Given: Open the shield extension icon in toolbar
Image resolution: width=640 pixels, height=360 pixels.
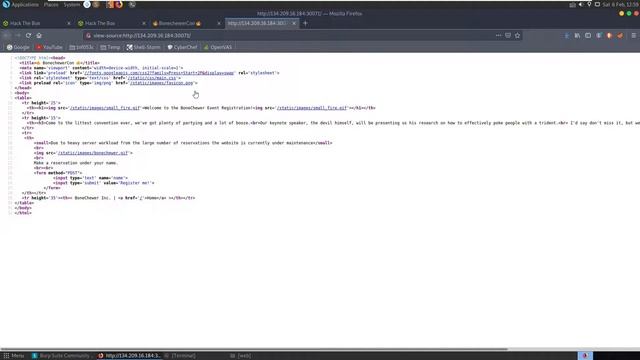Looking at the screenshot, I should pos(609,36).
